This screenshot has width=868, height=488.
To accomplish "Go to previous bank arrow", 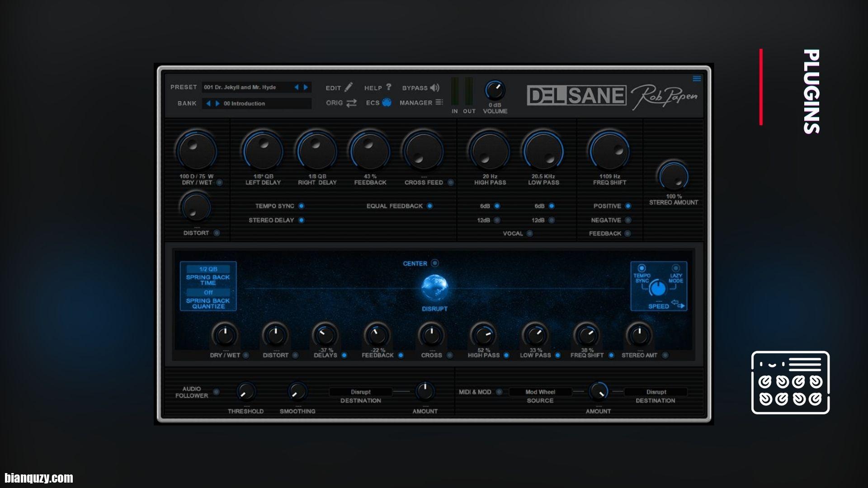I will click(x=208, y=103).
